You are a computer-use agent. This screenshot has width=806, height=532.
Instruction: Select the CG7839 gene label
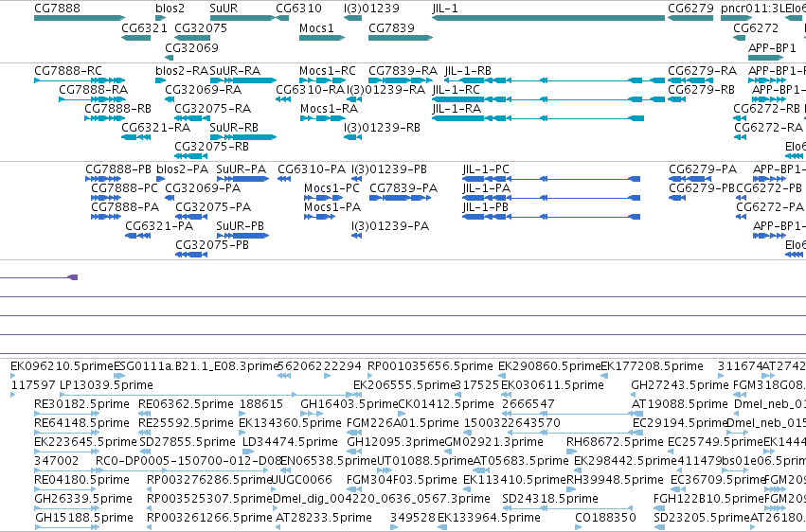tap(391, 27)
